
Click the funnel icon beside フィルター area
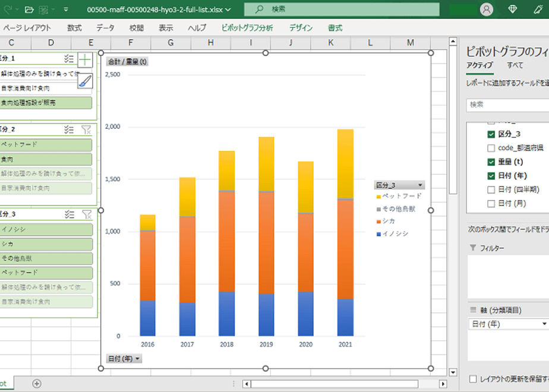(473, 248)
